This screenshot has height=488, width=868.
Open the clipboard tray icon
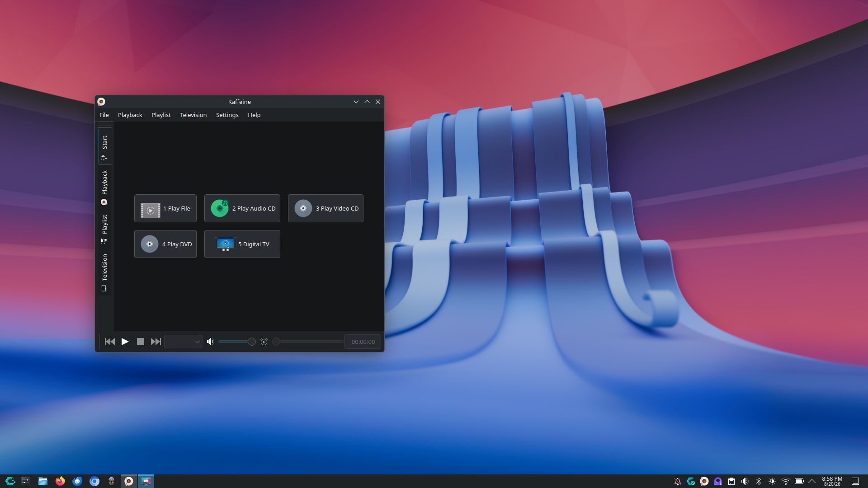click(731, 481)
